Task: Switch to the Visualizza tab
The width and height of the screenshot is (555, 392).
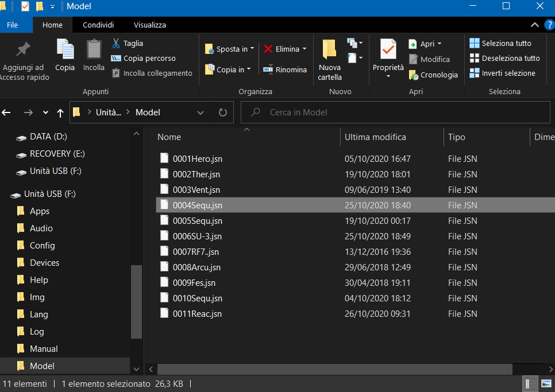Action: [x=150, y=25]
